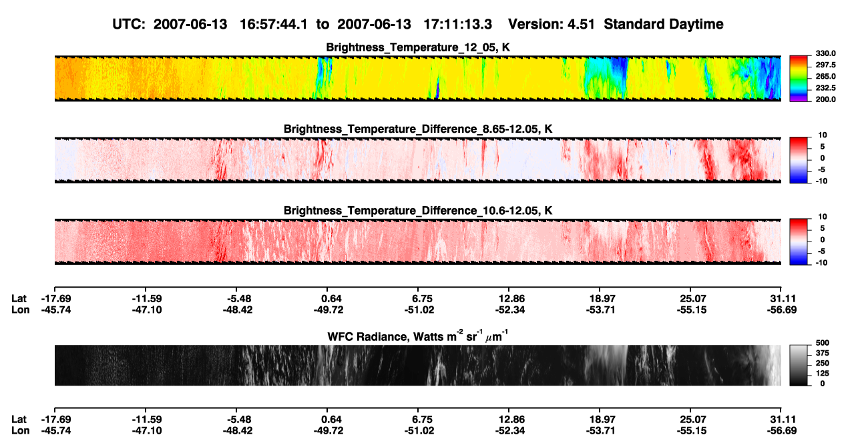Click latitude 31.11 below the WFC Radiance panel
This screenshot has width=868, height=445.
[781, 420]
